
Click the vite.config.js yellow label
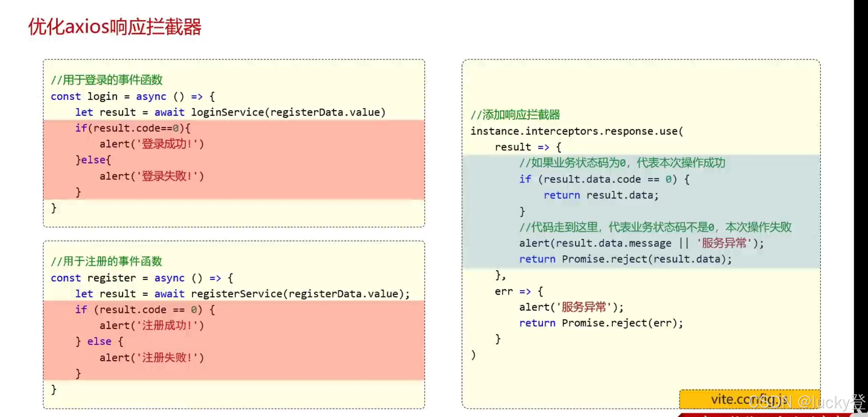pos(727,399)
